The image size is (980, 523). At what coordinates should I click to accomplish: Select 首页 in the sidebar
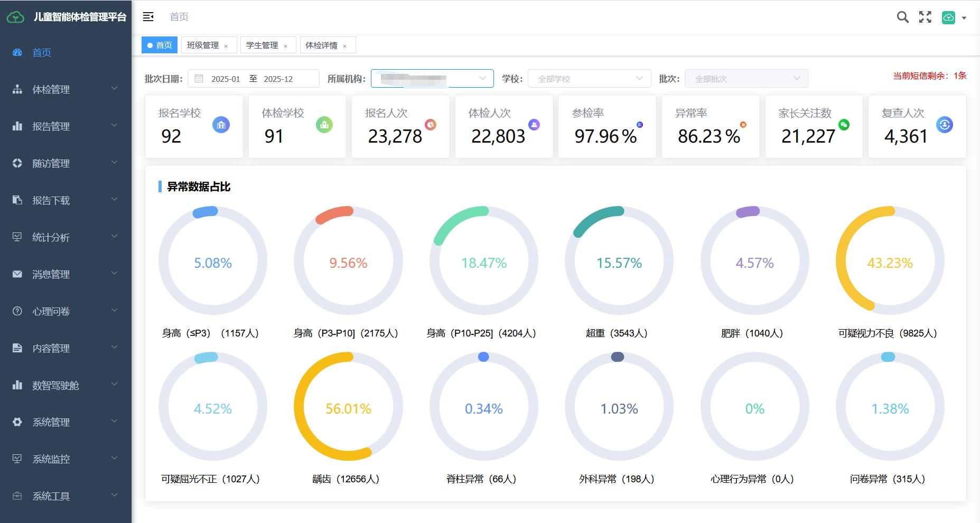click(x=66, y=52)
